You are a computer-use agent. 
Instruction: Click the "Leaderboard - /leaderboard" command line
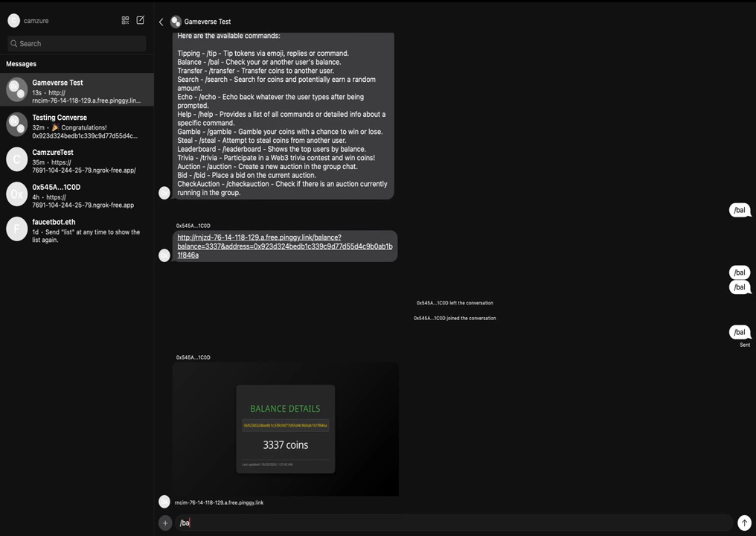(x=272, y=149)
